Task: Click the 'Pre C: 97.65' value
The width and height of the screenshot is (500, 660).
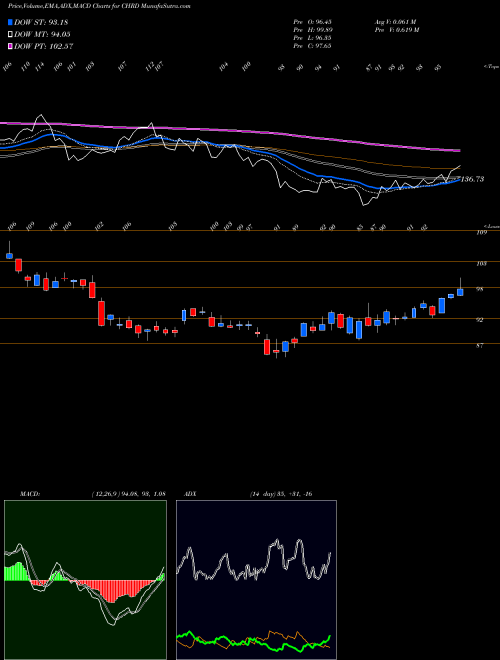Action: click(312, 46)
